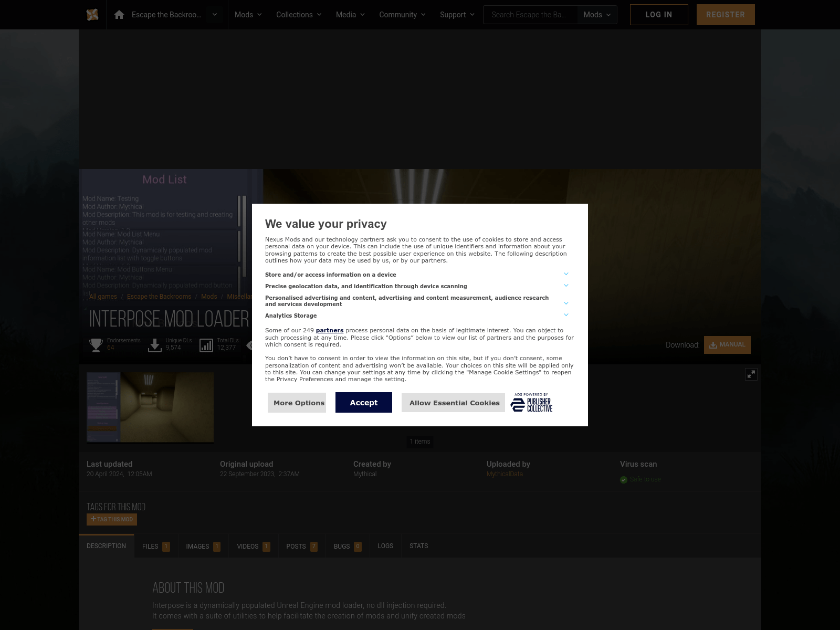Open the Media menu

click(350, 15)
